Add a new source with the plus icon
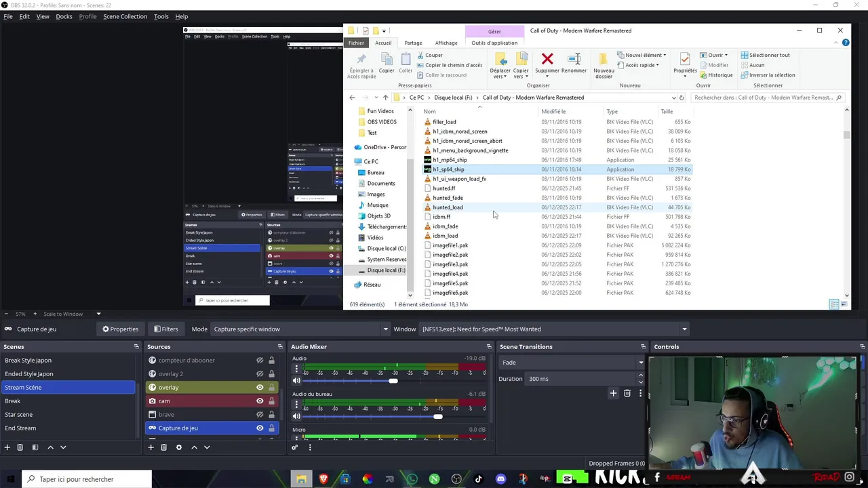 [151, 447]
